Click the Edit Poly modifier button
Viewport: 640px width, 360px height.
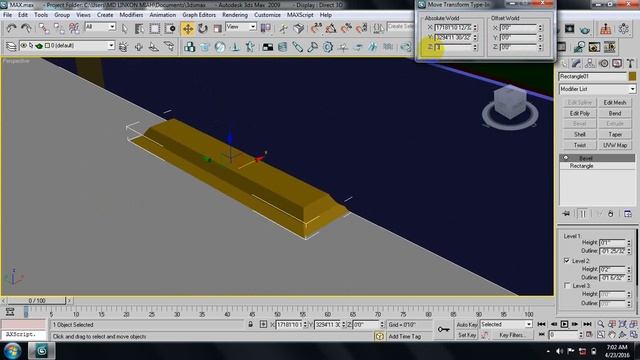(x=580, y=113)
